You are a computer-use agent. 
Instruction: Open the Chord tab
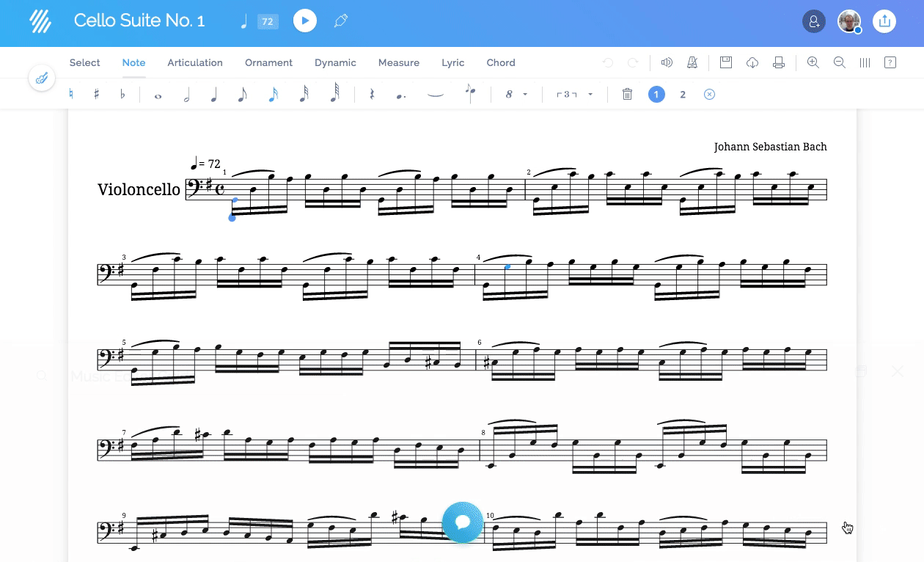[x=501, y=63]
